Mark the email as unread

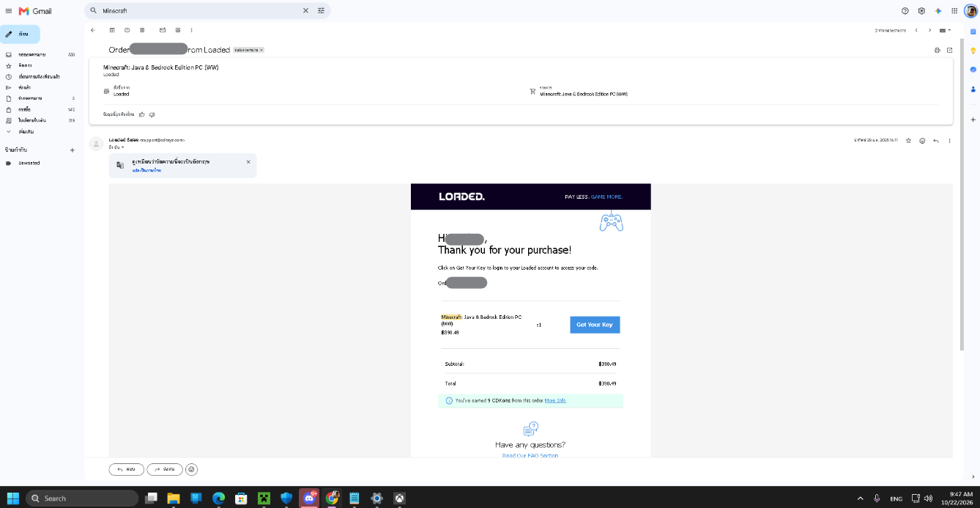tap(163, 30)
